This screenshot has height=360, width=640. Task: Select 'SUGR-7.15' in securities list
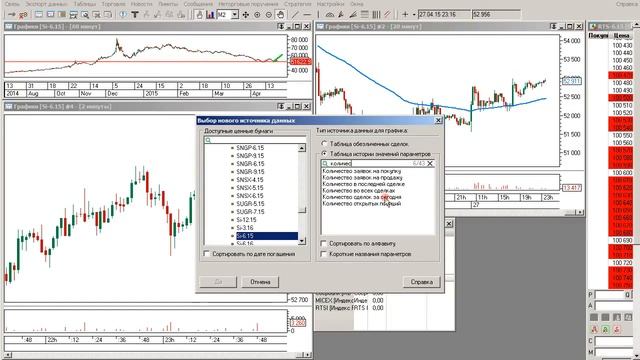coord(250,212)
